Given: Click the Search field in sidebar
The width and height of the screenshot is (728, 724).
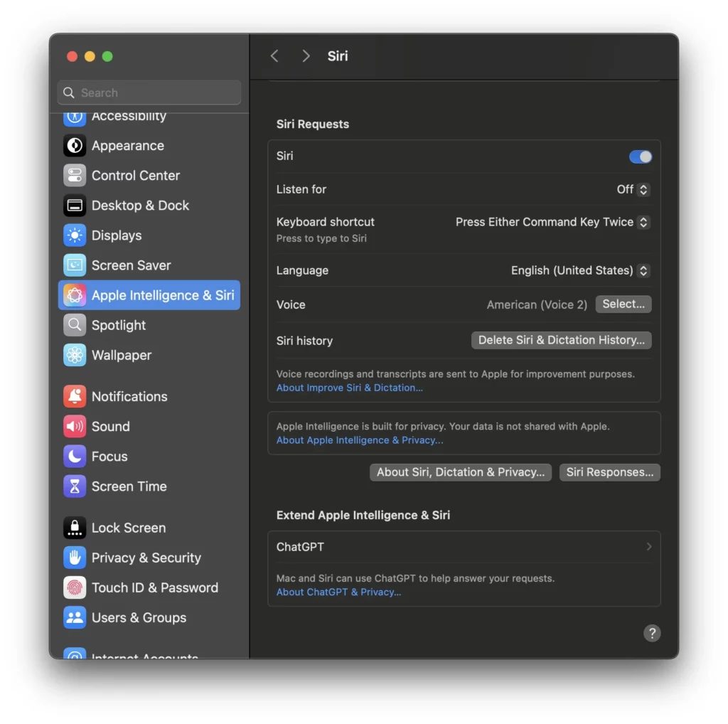Looking at the screenshot, I should [149, 92].
